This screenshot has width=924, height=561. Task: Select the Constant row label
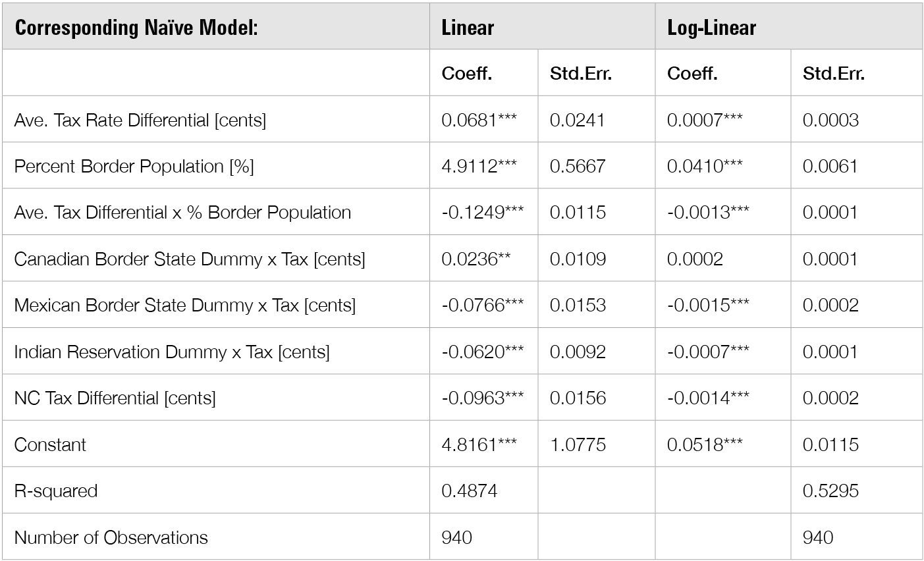[x=50, y=445]
